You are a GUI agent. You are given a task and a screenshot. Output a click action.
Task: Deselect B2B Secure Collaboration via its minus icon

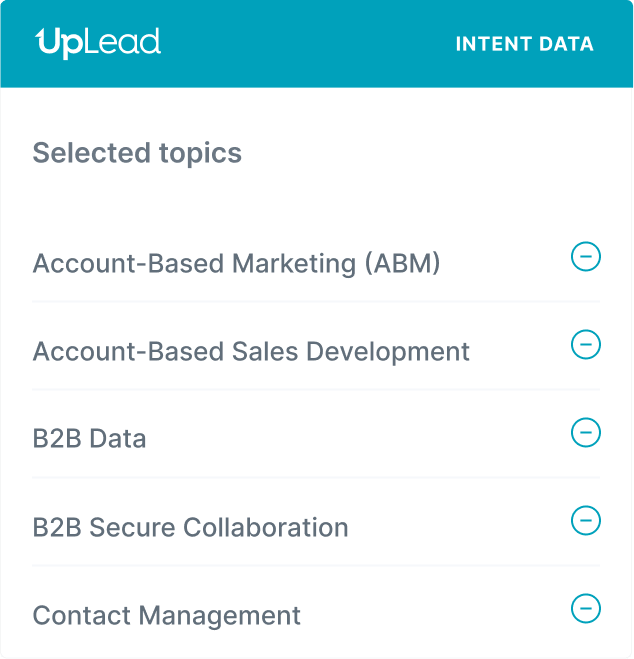pos(585,521)
